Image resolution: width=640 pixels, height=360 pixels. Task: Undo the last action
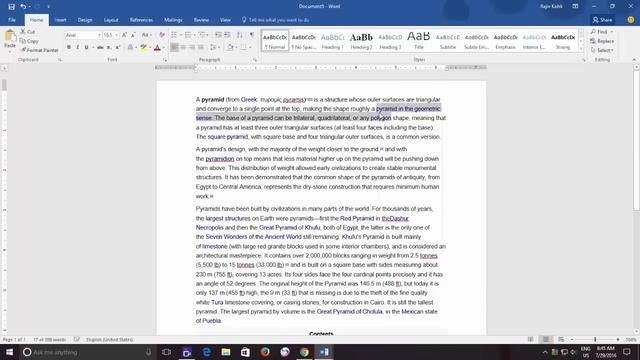click(23, 7)
